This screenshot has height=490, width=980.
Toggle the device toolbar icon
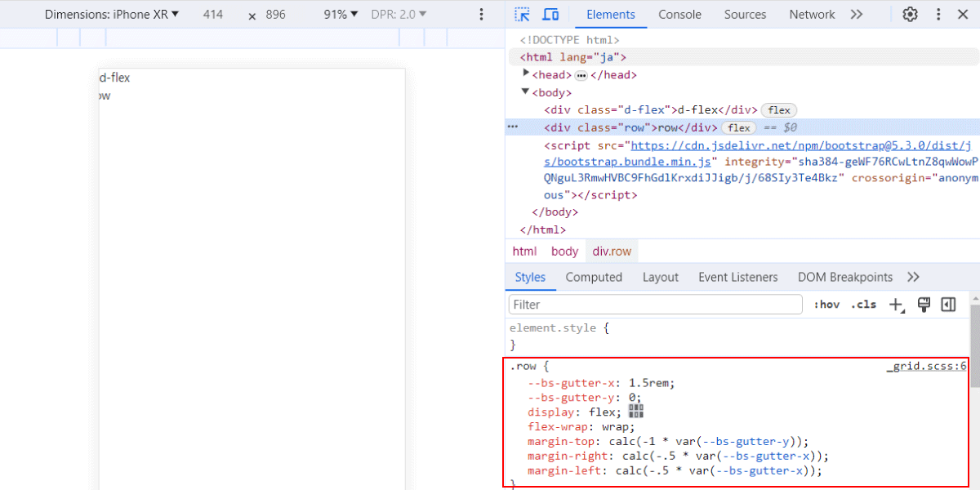click(x=551, y=15)
